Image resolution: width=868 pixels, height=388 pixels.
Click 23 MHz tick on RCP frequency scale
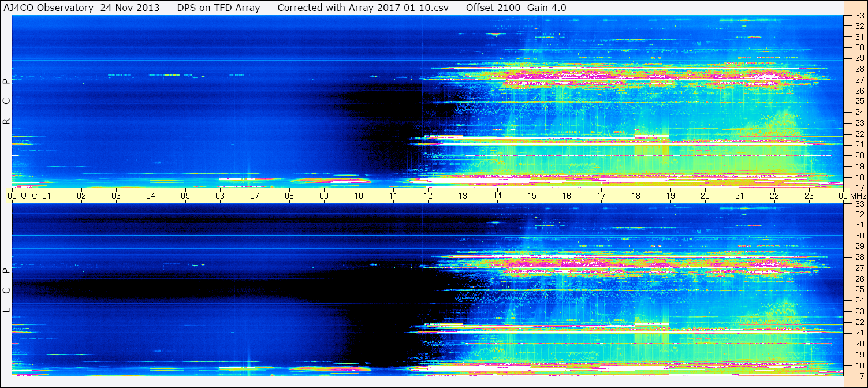(x=859, y=123)
